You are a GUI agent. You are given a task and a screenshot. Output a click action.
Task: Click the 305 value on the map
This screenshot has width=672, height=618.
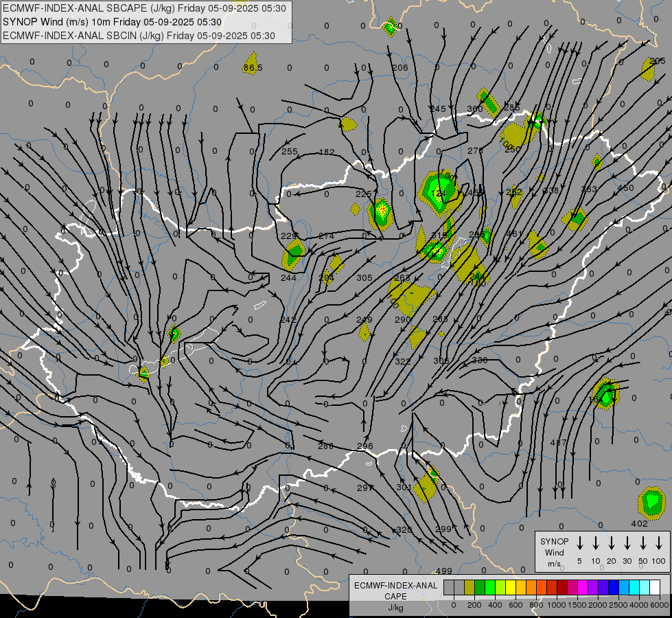(x=364, y=278)
